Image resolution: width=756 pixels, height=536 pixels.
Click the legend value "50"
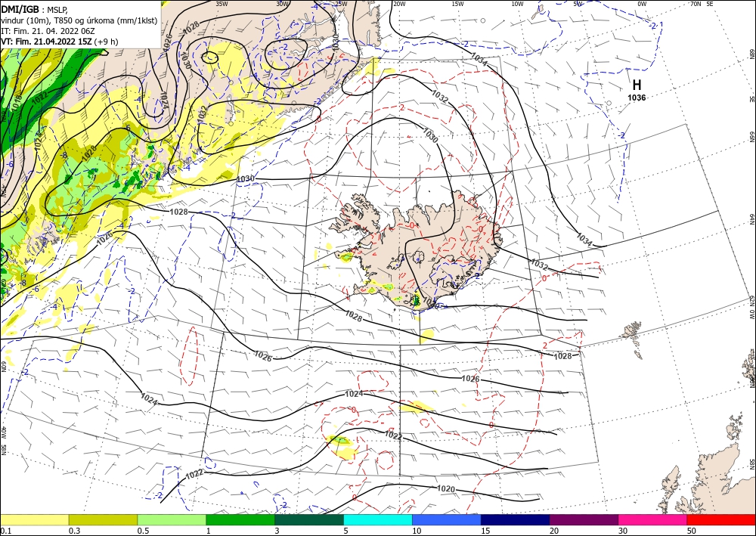point(692,531)
